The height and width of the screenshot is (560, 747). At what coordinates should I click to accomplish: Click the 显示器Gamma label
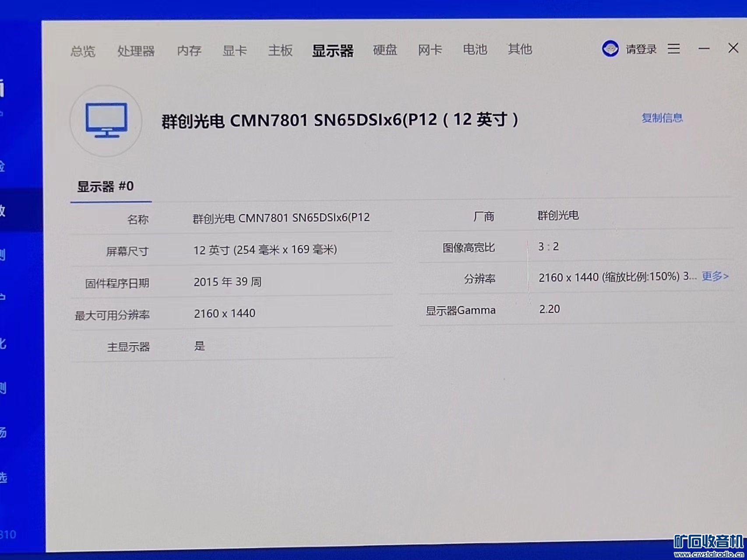click(x=461, y=310)
